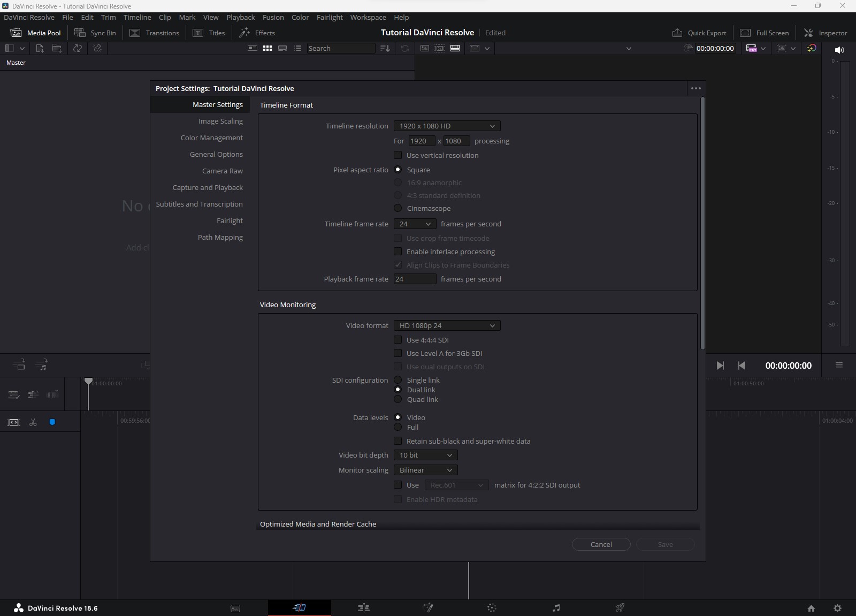This screenshot has width=856, height=616.
Task: Select Quad link SDI configuration
Action: click(398, 399)
